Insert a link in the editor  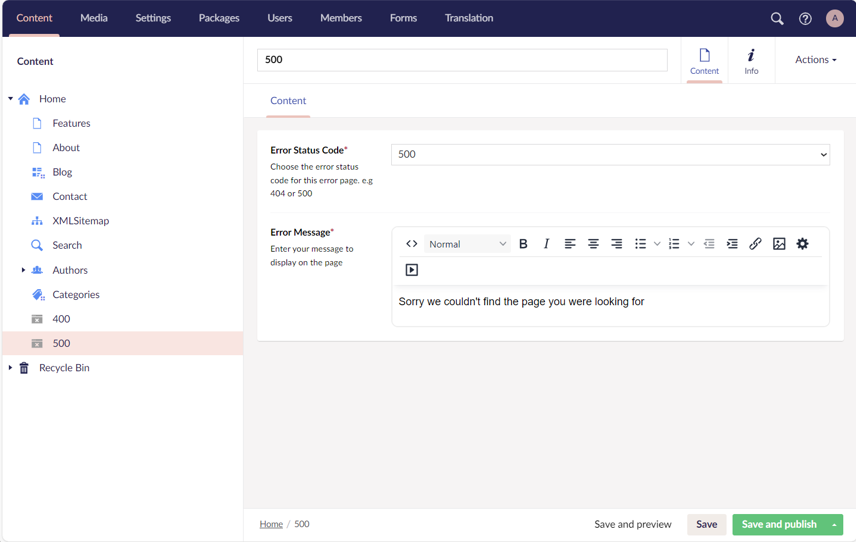click(755, 244)
